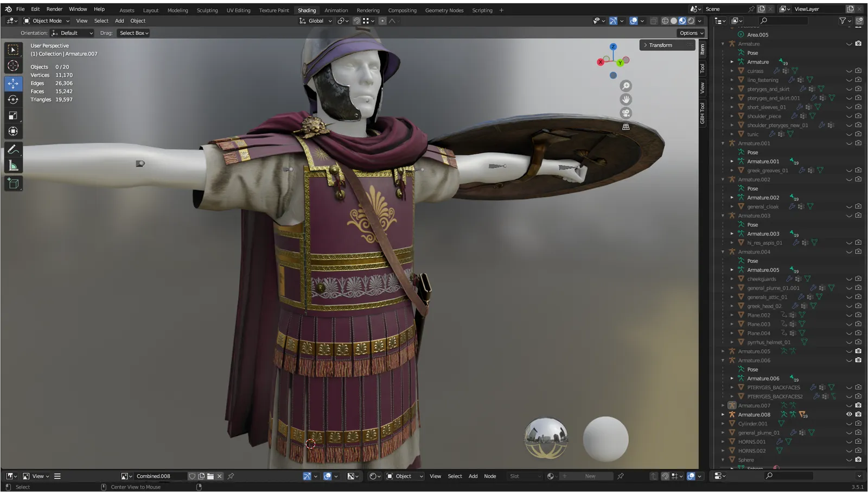Open the File menu
This screenshot has height=492, width=868.
tap(20, 9)
